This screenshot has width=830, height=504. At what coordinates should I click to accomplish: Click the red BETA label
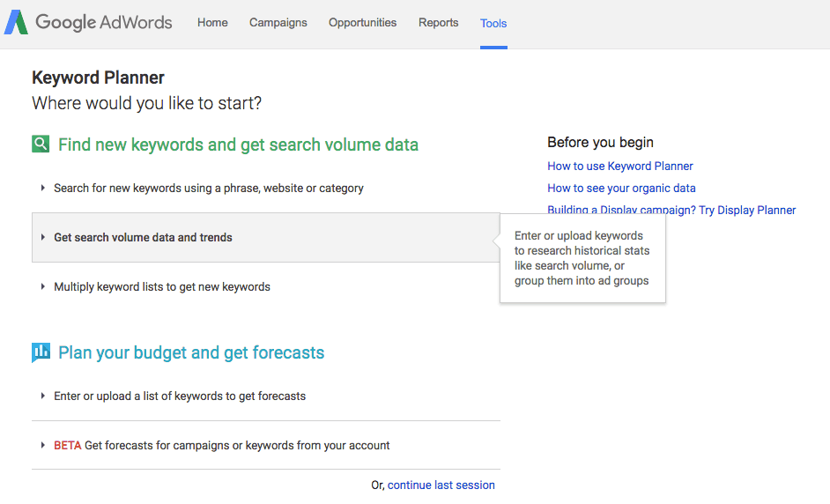click(x=67, y=446)
